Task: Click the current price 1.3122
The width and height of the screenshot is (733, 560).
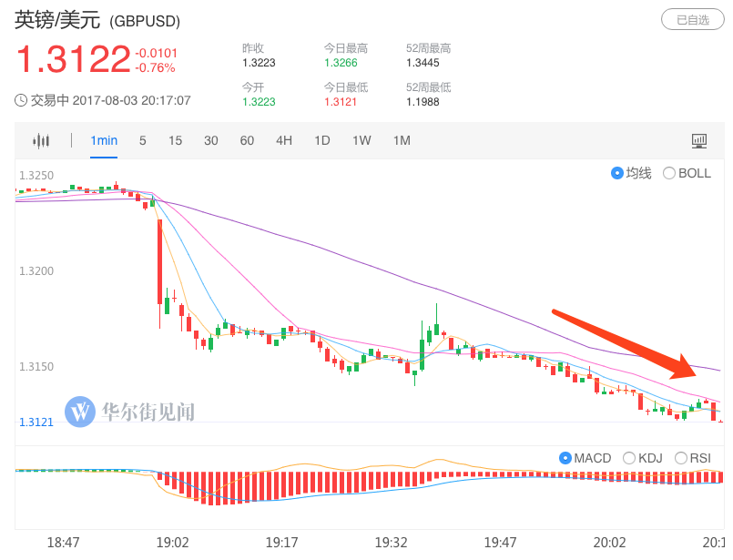Action: point(74,59)
